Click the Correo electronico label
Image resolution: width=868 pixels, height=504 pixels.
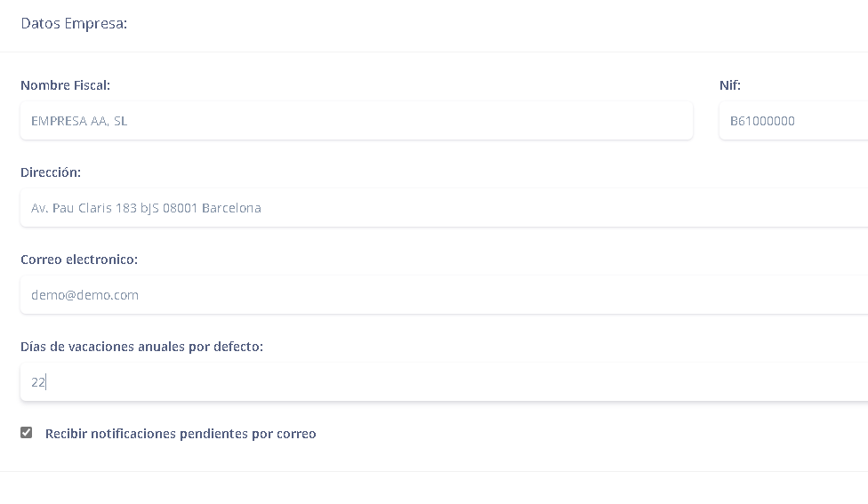pos(79,260)
